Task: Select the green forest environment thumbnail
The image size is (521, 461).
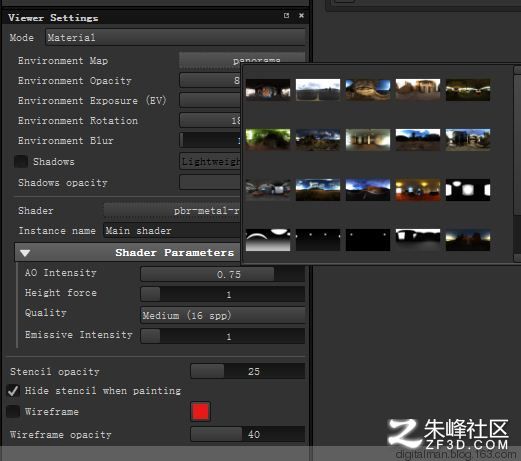Action: tap(268, 140)
